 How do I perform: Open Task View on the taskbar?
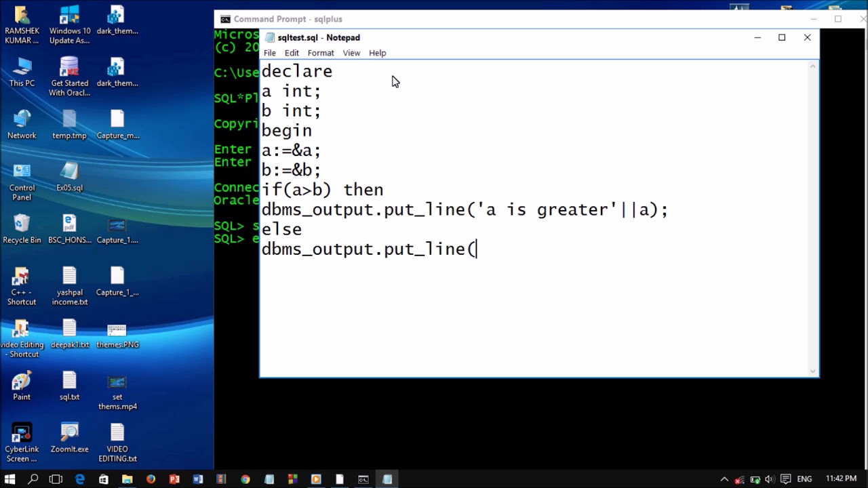click(56, 479)
